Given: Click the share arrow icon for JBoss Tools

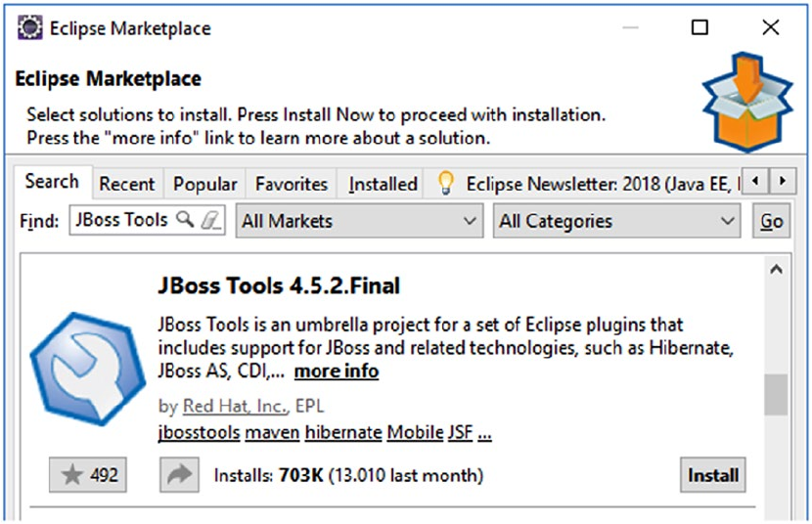Looking at the screenshot, I should pyautogui.click(x=179, y=474).
